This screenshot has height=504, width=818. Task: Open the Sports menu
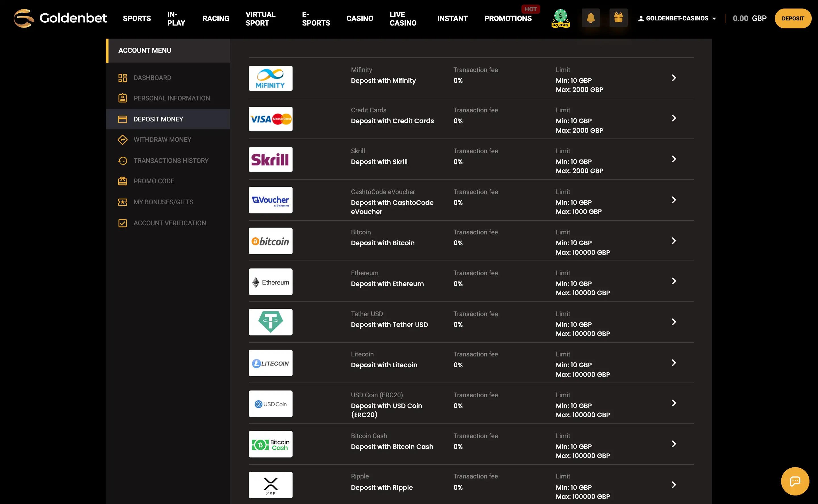click(137, 18)
